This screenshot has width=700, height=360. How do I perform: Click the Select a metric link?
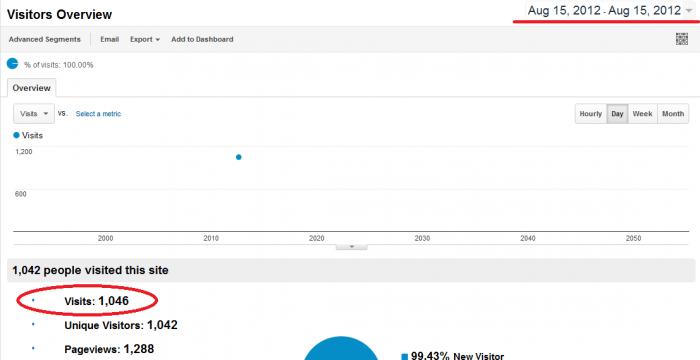point(98,114)
